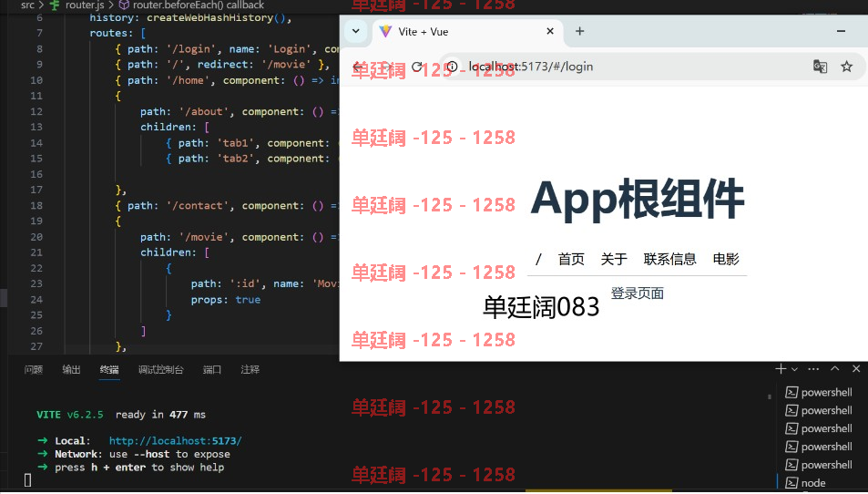Image resolution: width=868 pixels, height=494 pixels.
Task: Select the node terminal in list
Action: pyautogui.click(x=805, y=483)
